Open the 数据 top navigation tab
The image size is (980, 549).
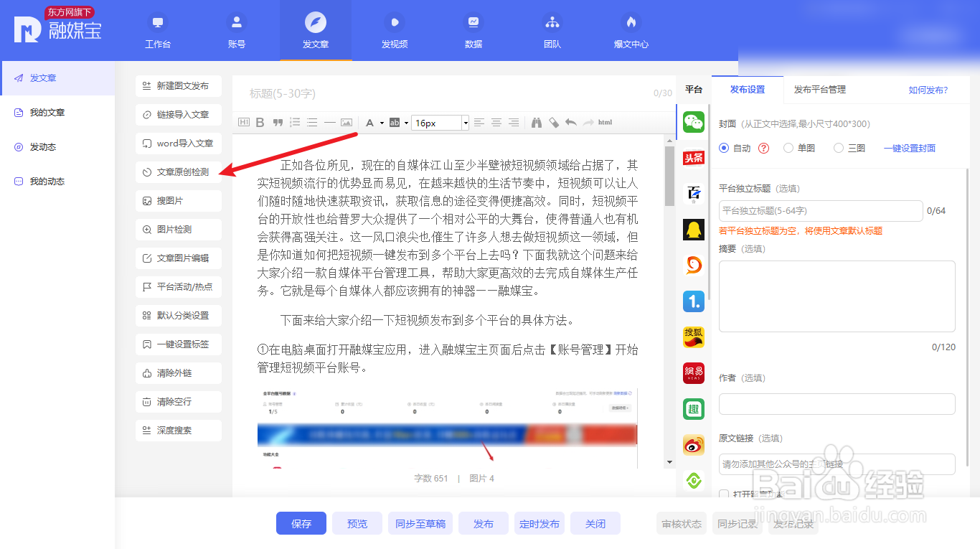[x=473, y=31]
